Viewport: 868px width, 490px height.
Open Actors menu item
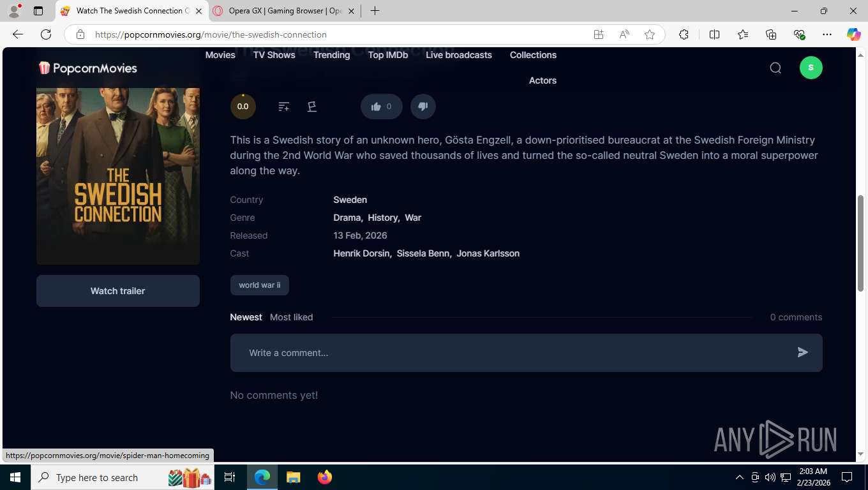pos(542,80)
